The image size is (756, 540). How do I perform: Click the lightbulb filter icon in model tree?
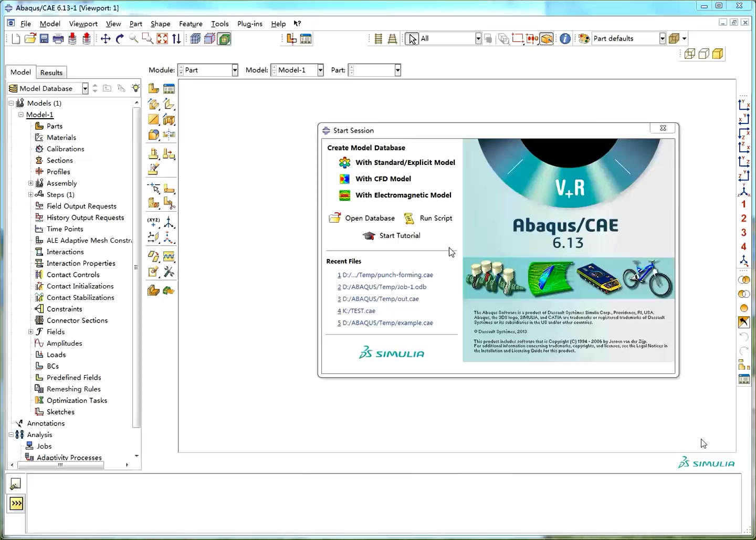click(135, 88)
